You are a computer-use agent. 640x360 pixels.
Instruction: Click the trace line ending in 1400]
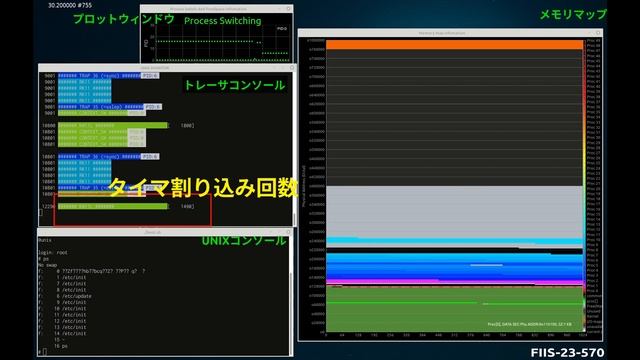118,207
